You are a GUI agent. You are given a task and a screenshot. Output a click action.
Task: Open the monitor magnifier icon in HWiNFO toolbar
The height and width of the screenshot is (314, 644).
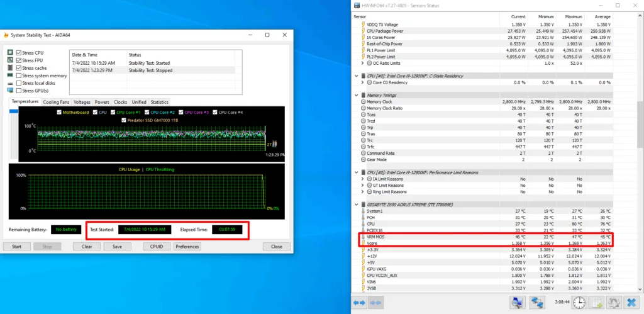click(518, 303)
